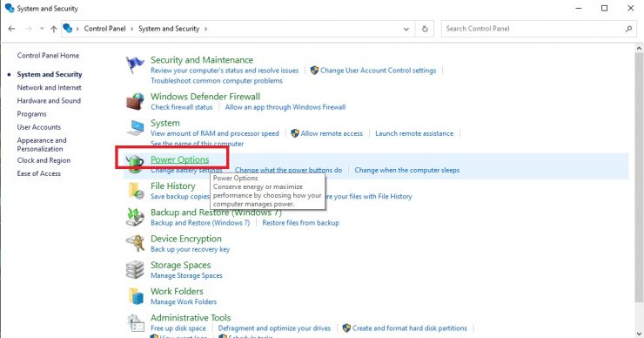Click Check firewall status link
Viewport: 644px width, 338px height.
[182, 107]
